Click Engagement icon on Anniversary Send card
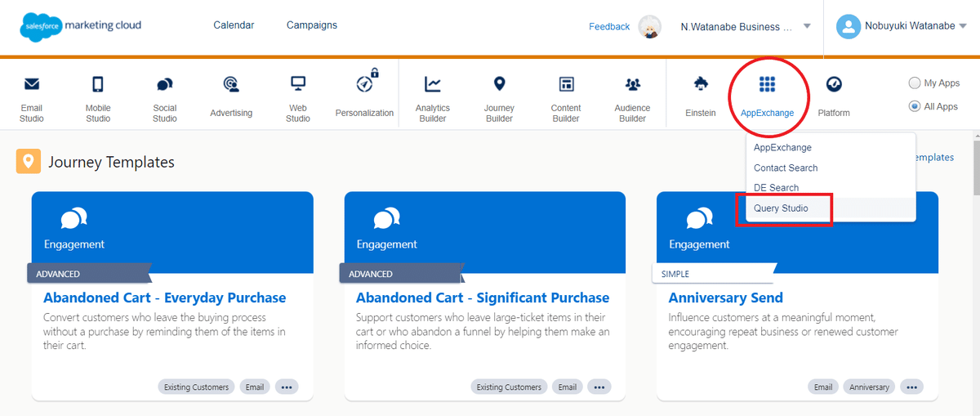The image size is (980, 416). point(699,218)
